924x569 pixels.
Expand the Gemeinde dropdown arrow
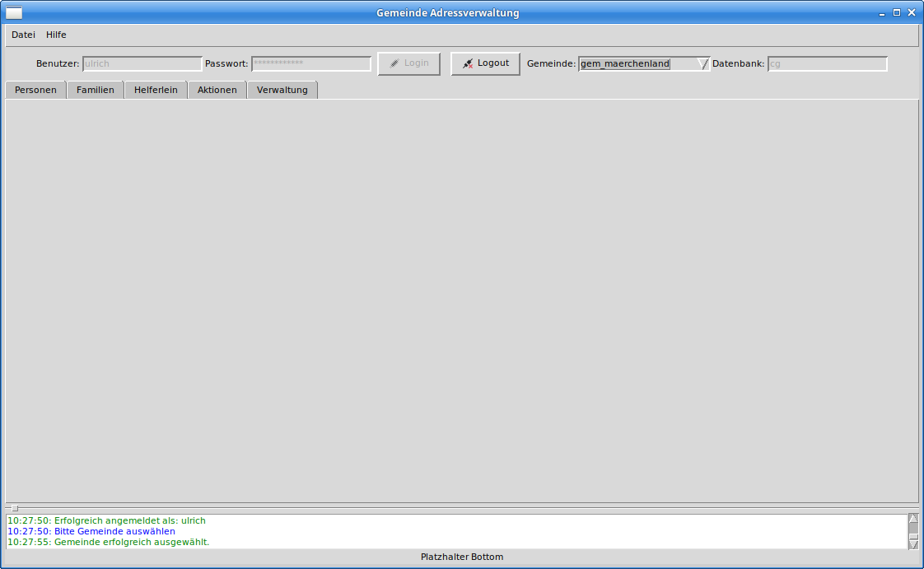[702, 64]
